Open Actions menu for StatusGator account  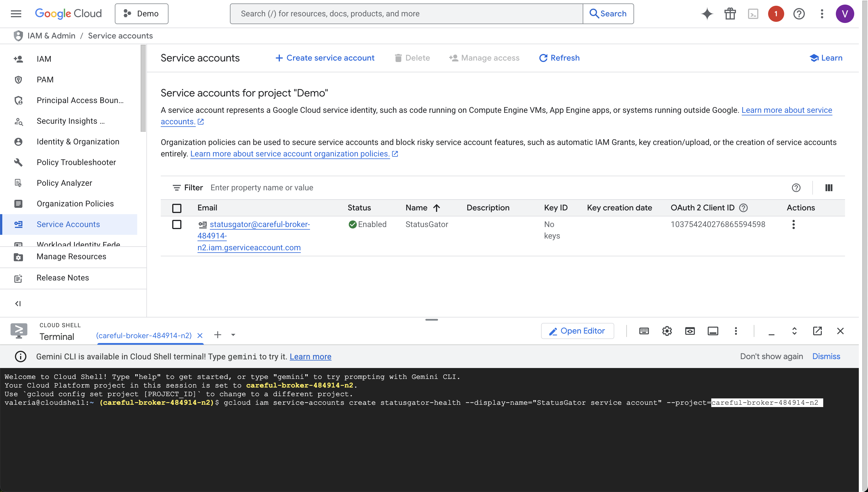[793, 224]
